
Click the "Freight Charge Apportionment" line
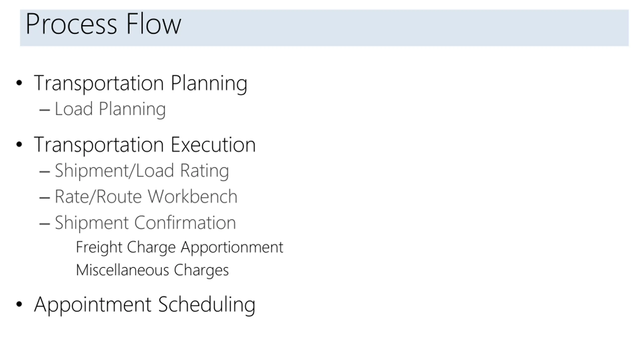(x=179, y=247)
